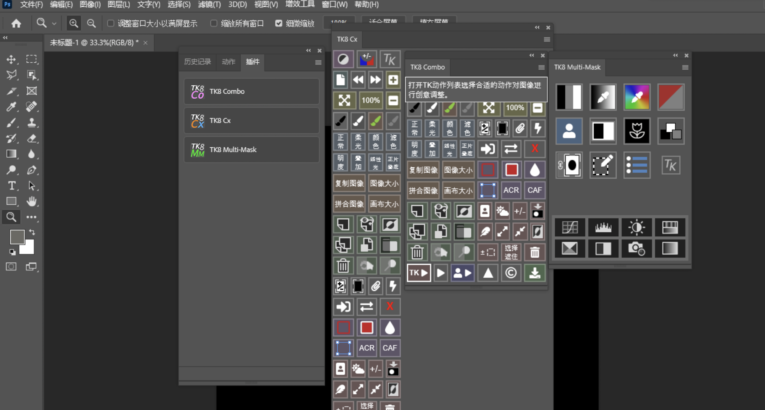Select the Clone Stamp tool
The width and height of the screenshot is (765, 410).
[32, 123]
